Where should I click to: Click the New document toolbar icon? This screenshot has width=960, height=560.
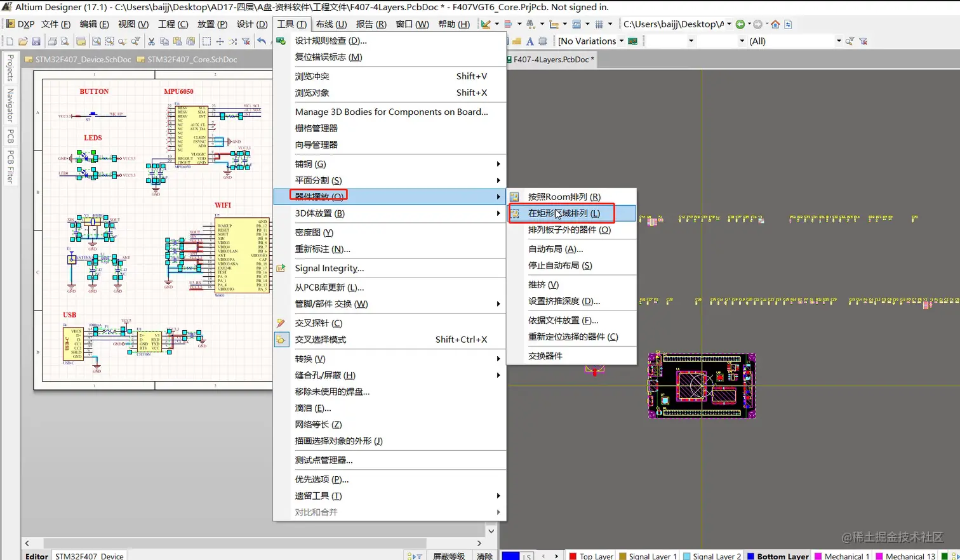pyautogui.click(x=10, y=41)
